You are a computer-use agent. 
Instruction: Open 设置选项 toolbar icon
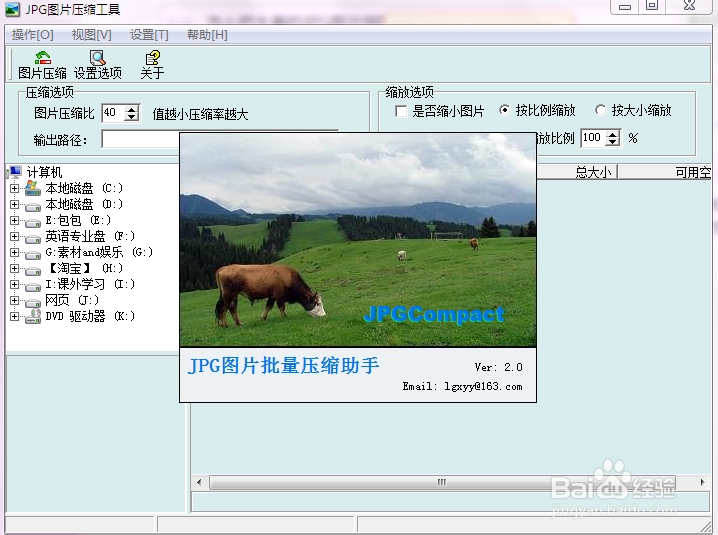tap(98, 58)
